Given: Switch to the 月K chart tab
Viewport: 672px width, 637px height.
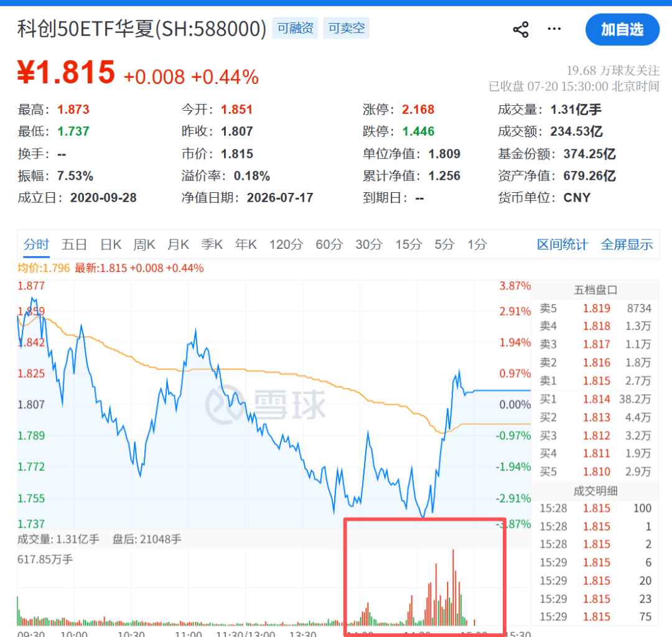Looking at the screenshot, I should (x=178, y=244).
